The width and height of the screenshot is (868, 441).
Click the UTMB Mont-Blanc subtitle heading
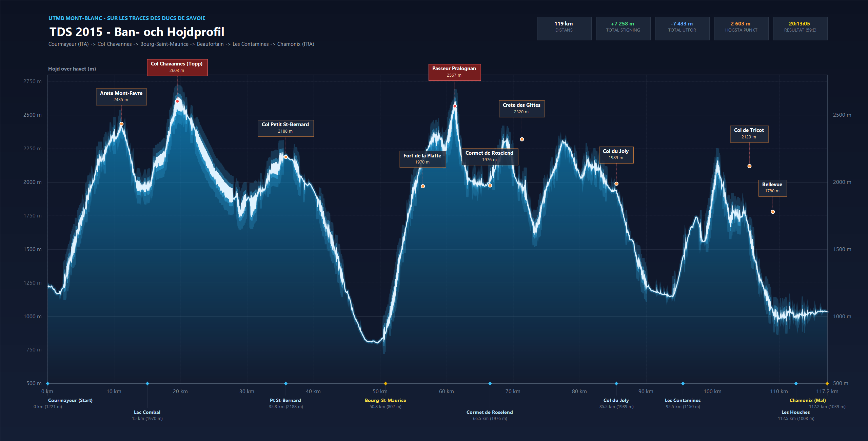[127, 18]
